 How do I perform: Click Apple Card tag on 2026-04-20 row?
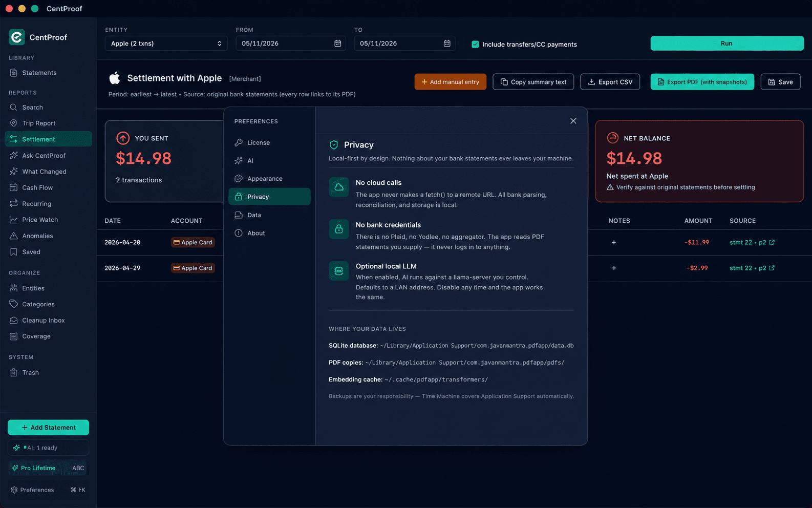[x=193, y=243]
